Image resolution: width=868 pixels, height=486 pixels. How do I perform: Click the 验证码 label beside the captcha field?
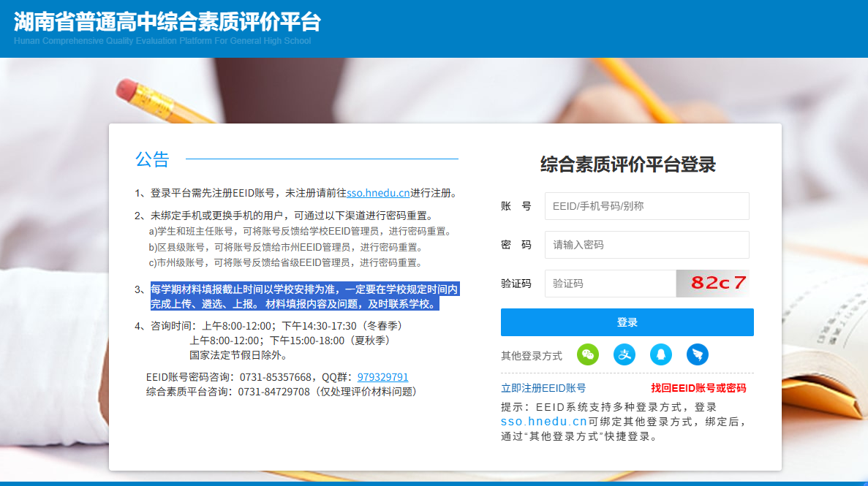[x=516, y=284]
